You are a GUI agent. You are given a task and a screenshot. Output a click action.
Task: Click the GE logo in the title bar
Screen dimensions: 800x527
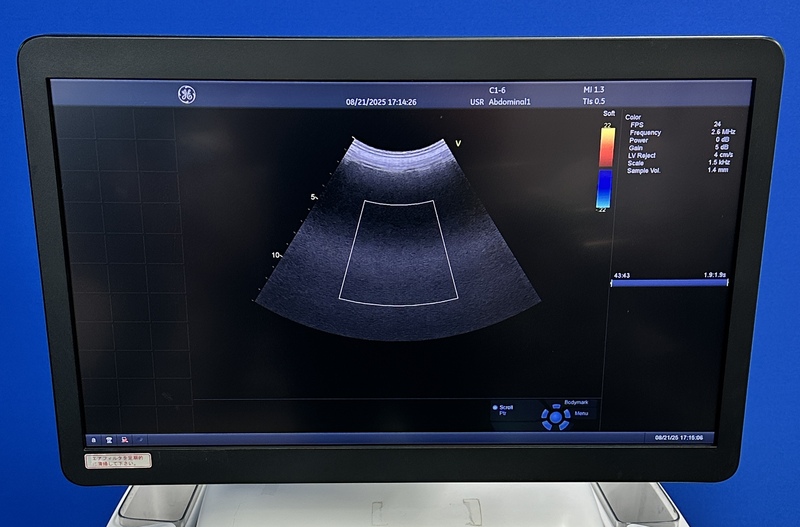186,95
